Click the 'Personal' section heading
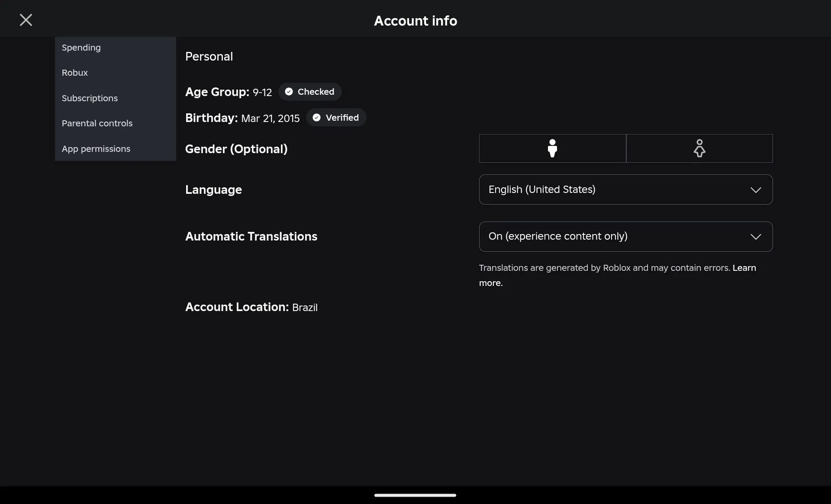This screenshot has width=831, height=504. point(209,57)
